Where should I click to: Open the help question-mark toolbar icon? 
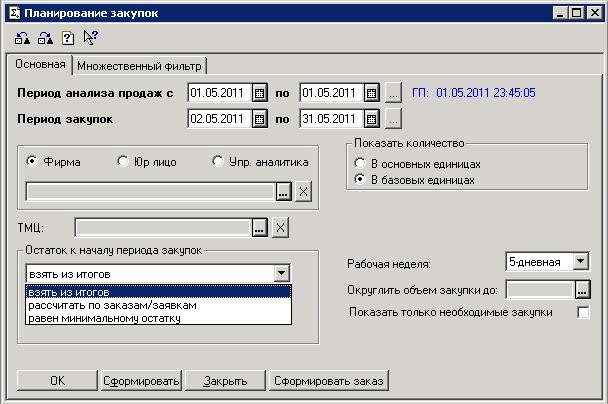[68, 38]
